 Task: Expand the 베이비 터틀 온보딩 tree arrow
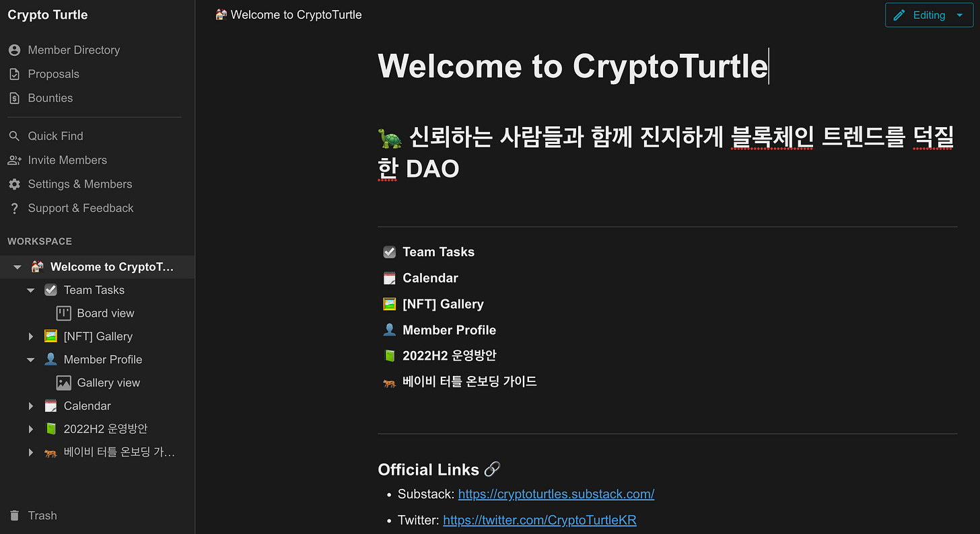click(30, 453)
